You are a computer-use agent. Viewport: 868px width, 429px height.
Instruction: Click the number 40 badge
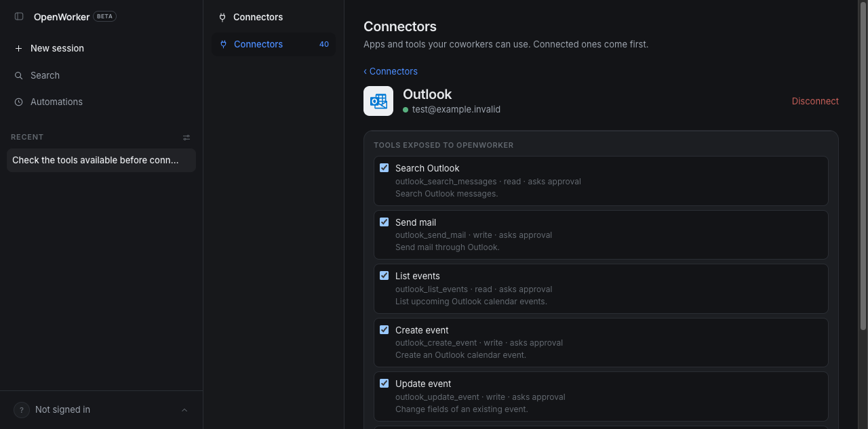324,45
